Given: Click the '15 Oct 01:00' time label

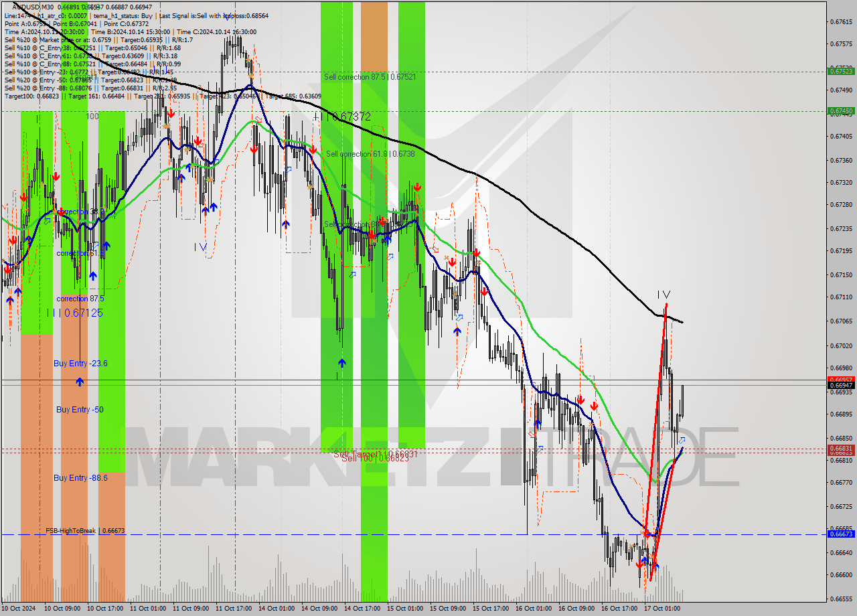Looking at the screenshot, I should point(406,609).
